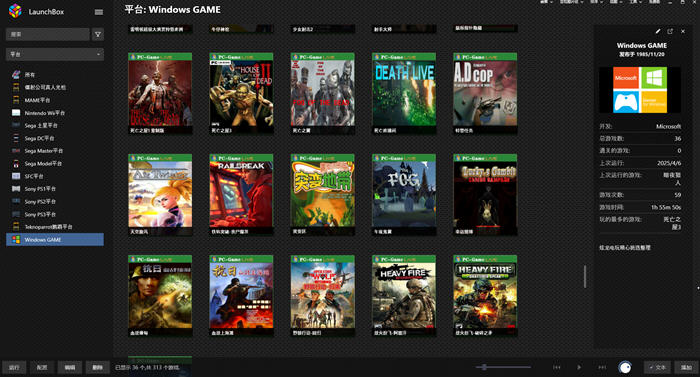Play music with the bottom play button
This screenshot has height=377, width=700.
click(579, 367)
